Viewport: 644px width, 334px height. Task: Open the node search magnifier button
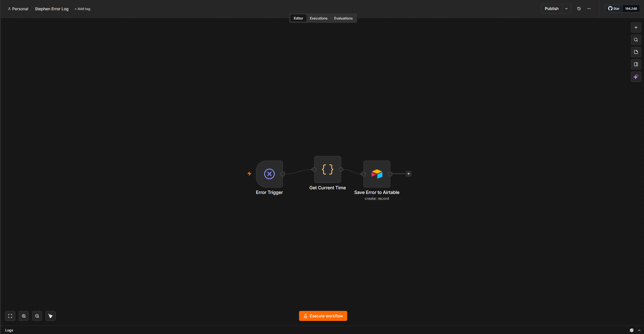[x=636, y=40]
